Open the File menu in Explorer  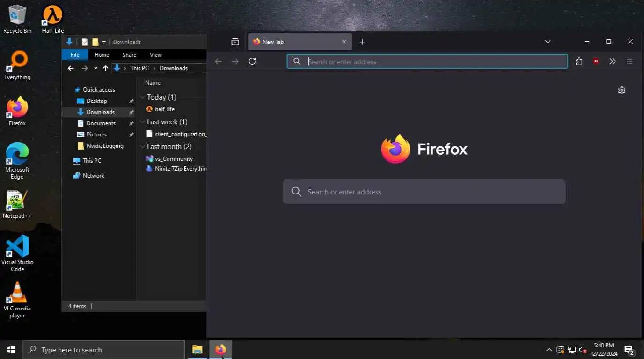pos(75,55)
